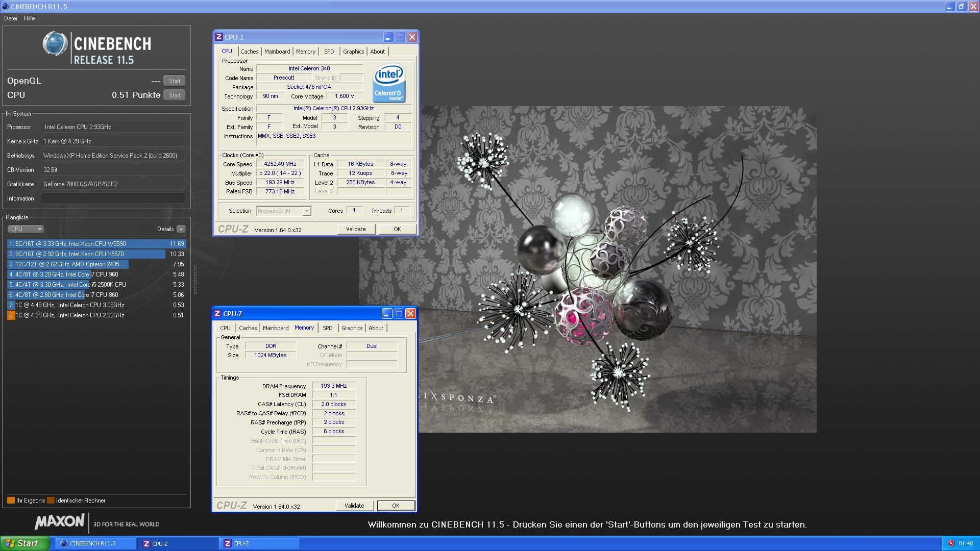Switch to Mainboard tab in upper CPU-Z

coord(277,52)
